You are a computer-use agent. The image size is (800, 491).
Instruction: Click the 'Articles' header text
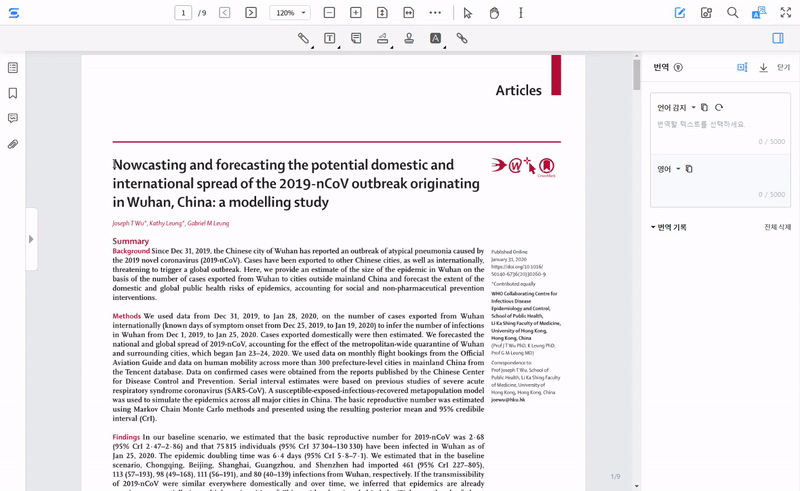click(518, 90)
